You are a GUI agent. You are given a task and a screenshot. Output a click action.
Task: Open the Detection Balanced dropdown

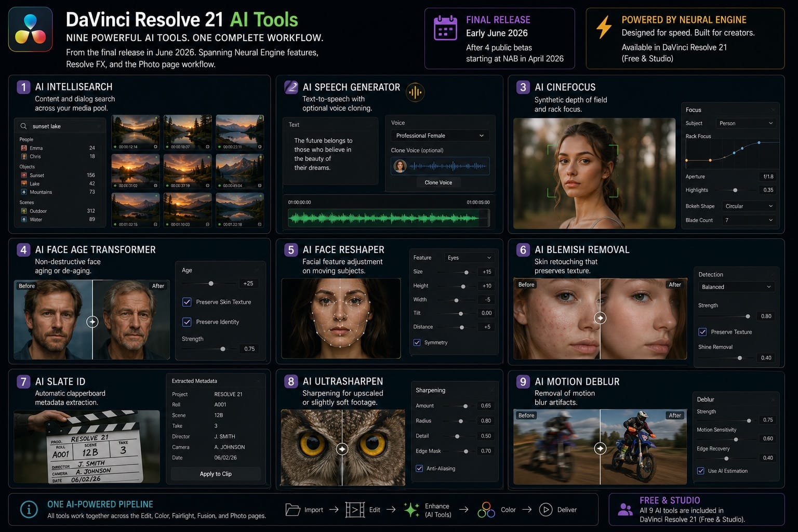(736, 287)
